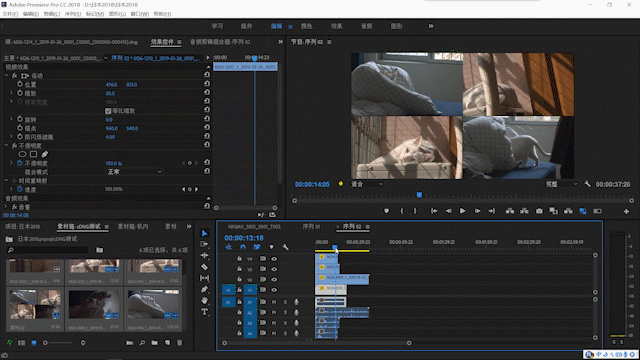Click new item icon in project panel
Image resolution: width=640 pixels, height=360 pixels.
click(x=167, y=343)
